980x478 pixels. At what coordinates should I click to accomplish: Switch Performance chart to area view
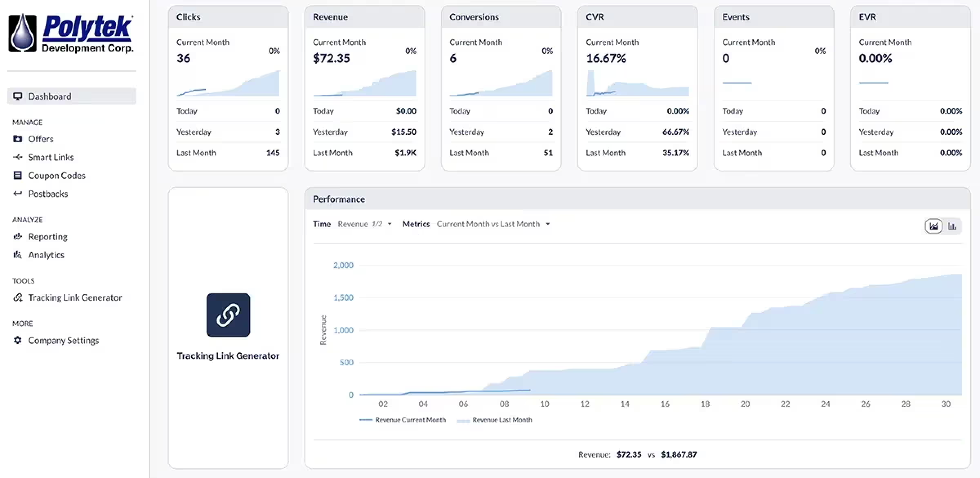(x=933, y=226)
